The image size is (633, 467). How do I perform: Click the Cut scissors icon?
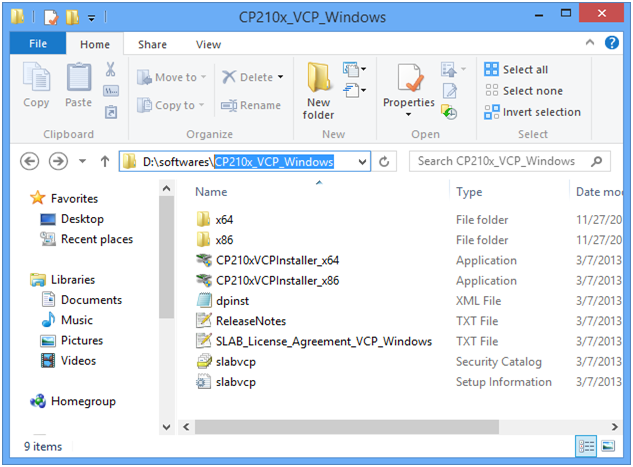111,70
